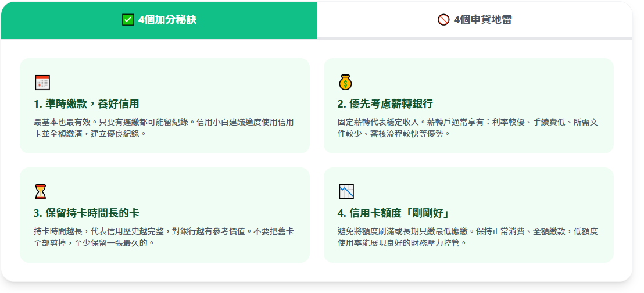
Task: Click the phrase 審核流程較快等優勢
Action: pyautogui.click(x=408, y=133)
